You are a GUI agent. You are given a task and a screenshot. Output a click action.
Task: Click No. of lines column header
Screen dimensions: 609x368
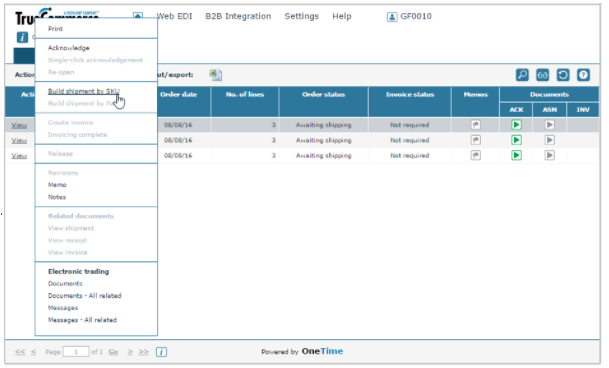(245, 94)
